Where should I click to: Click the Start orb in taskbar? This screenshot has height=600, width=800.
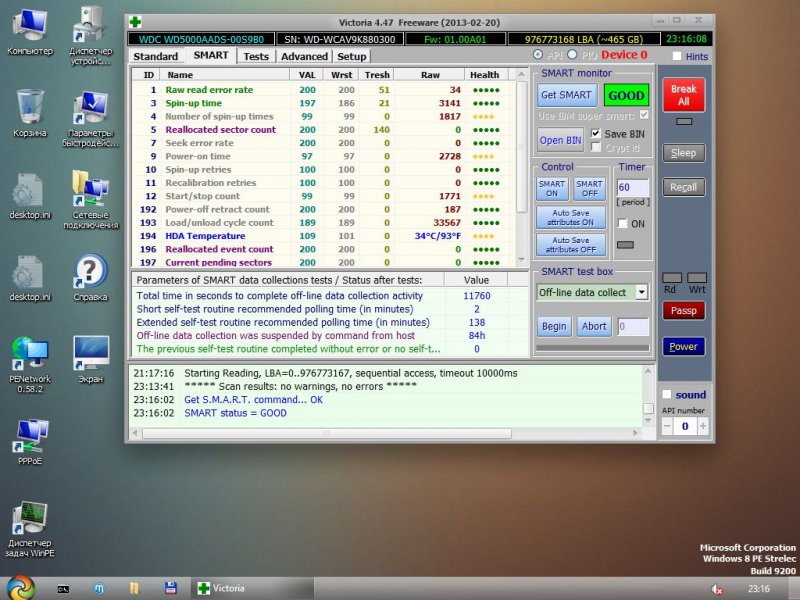[x=19, y=587]
